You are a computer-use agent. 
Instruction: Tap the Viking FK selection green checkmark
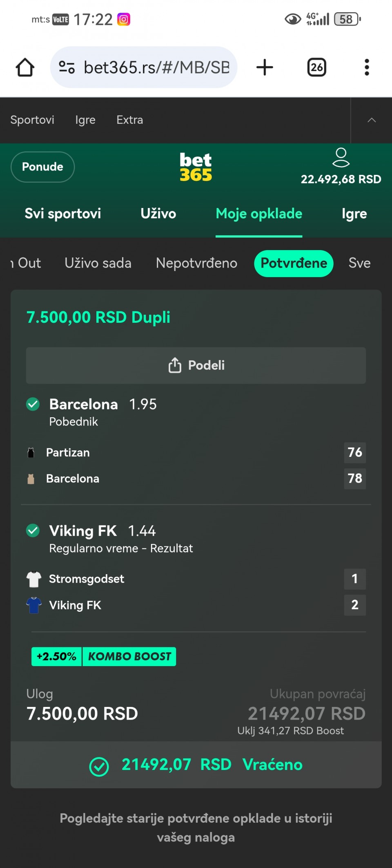point(33,531)
